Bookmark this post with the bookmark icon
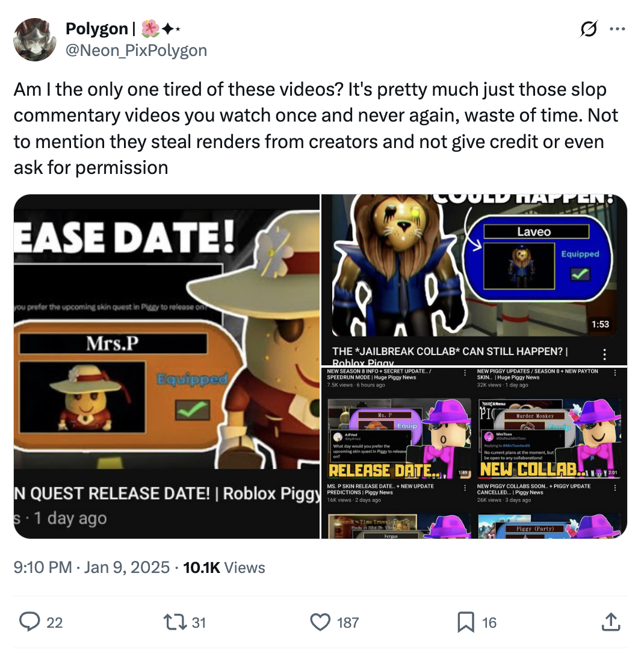This screenshot has height=650, width=644. 466,622
